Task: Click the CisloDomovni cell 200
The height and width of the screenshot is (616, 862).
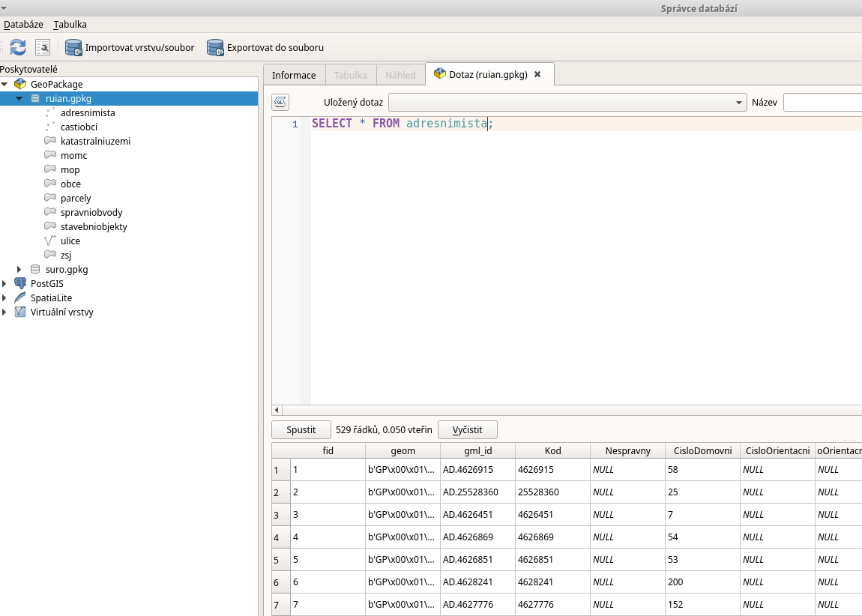Action: click(702, 582)
